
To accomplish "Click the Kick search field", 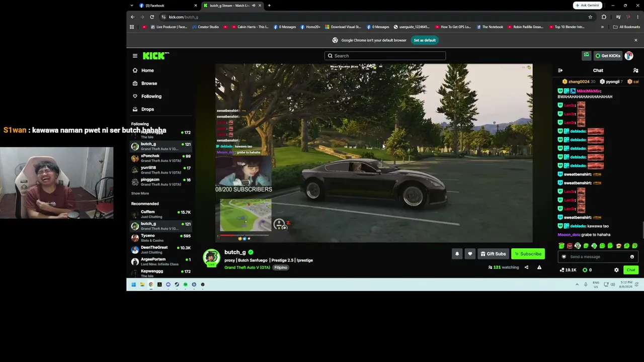I will pos(385,56).
